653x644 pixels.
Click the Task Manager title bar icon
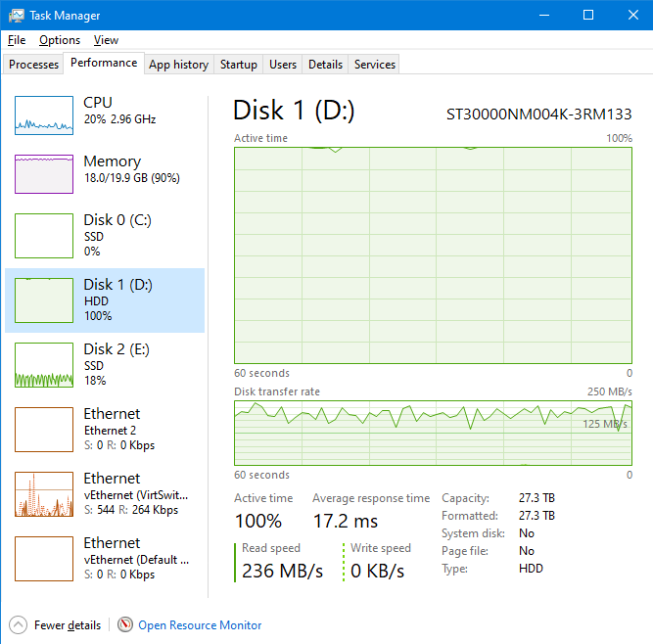[17, 16]
